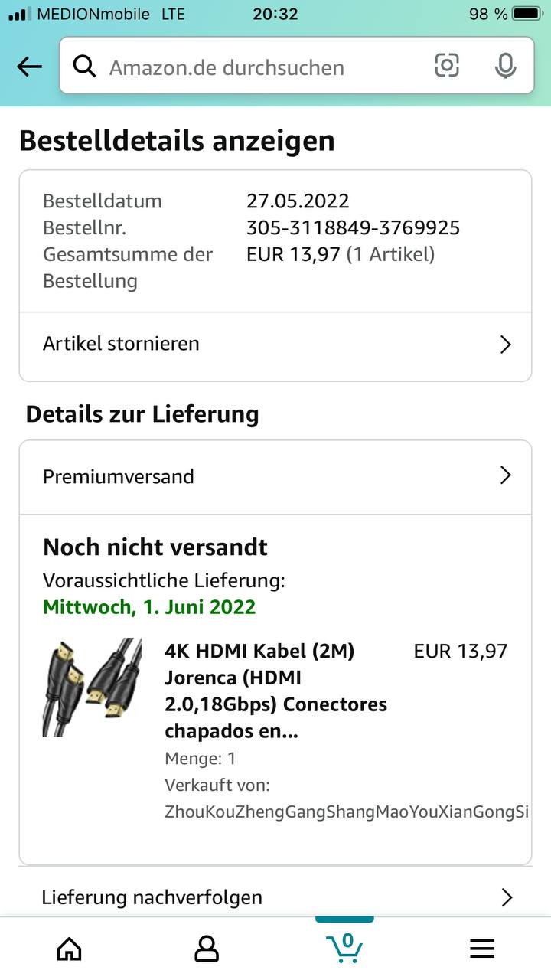Tap the magnifying glass search icon
Viewport: 551px width, 980px height.
click(85, 67)
